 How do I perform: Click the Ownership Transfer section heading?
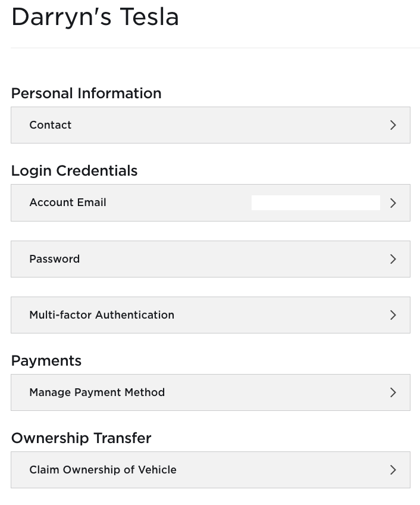(82, 438)
